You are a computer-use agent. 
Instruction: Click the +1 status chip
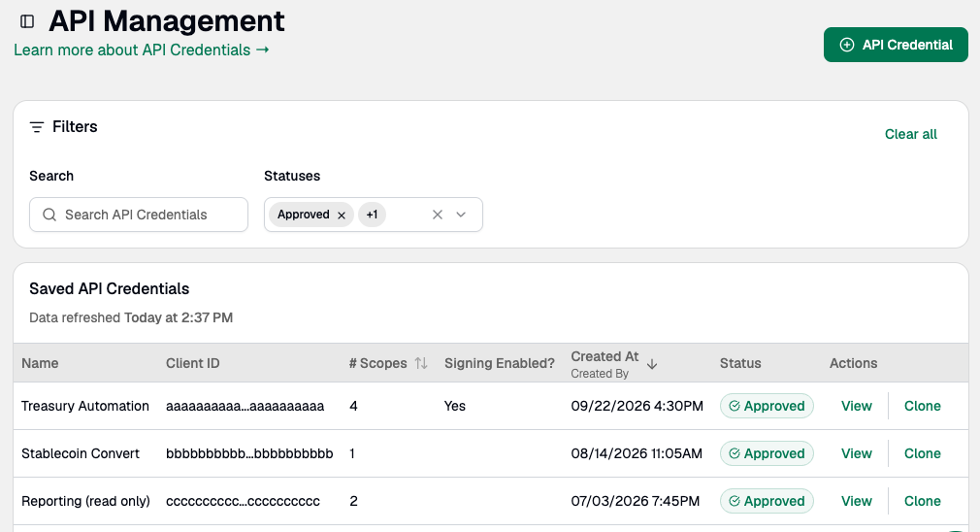pyautogui.click(x=372, y=215)
